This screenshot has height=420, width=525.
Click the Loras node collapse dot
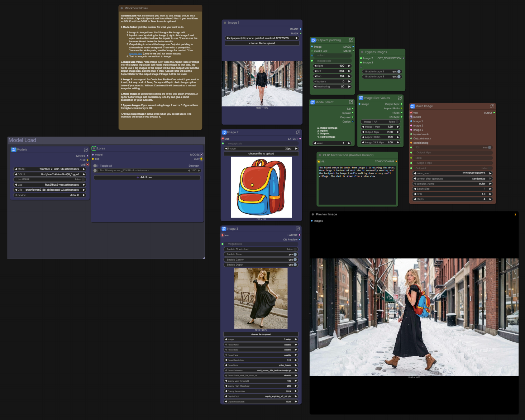click(x=94, y=148)
